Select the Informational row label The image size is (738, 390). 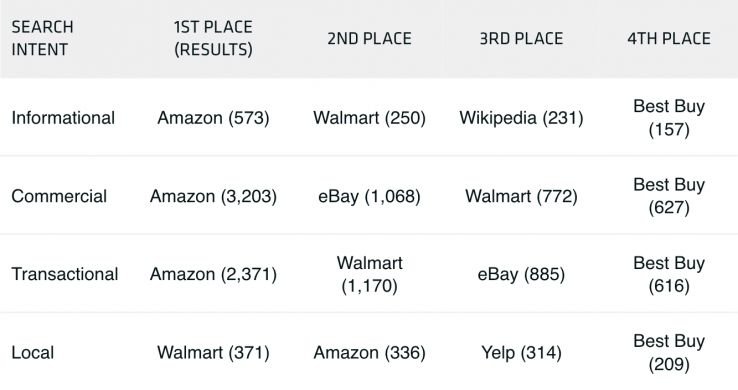(x=63, y=118)
